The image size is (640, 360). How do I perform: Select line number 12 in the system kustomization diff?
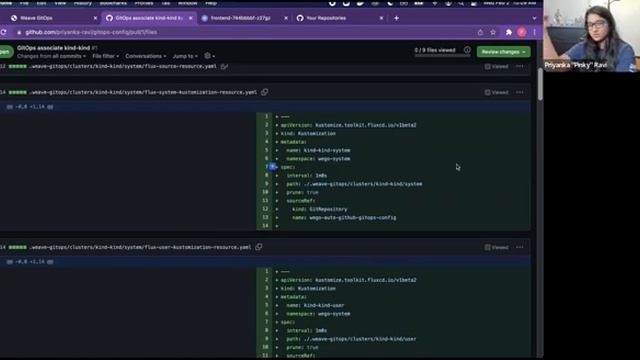point(265,209)
